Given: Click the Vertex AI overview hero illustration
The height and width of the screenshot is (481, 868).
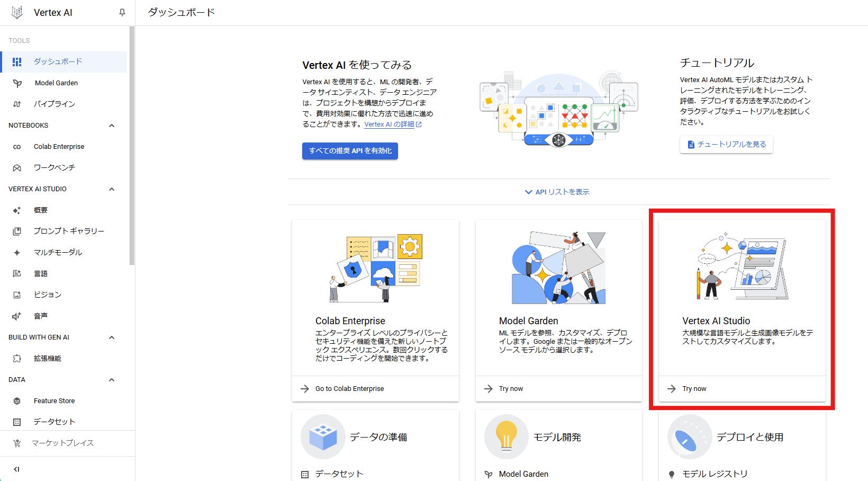Looking at the screenshot, I should click(x=559, y=109).
